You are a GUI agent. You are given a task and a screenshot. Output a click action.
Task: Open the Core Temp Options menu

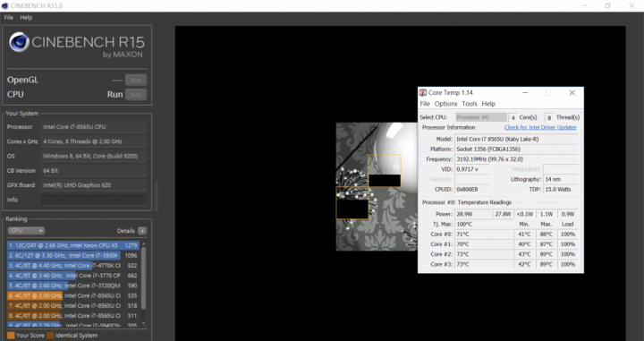(x=445, y=104)
